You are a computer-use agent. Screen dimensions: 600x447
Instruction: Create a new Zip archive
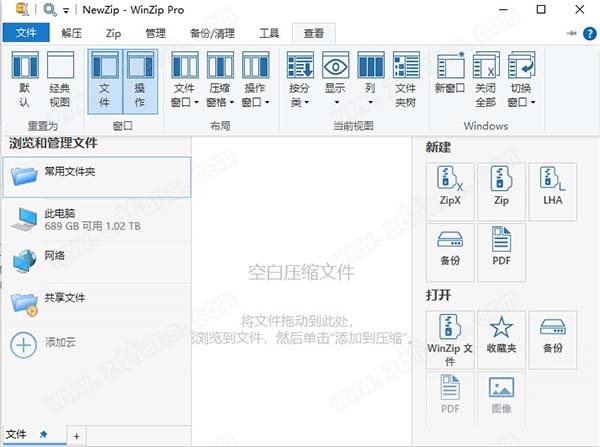(x=501, y=191)
